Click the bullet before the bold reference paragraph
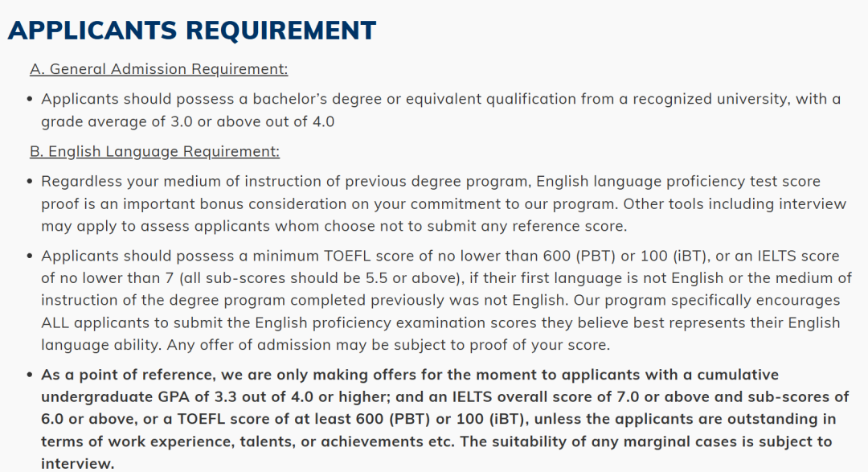868x472 pixels. pyautogui.click(x=30, y=375)
